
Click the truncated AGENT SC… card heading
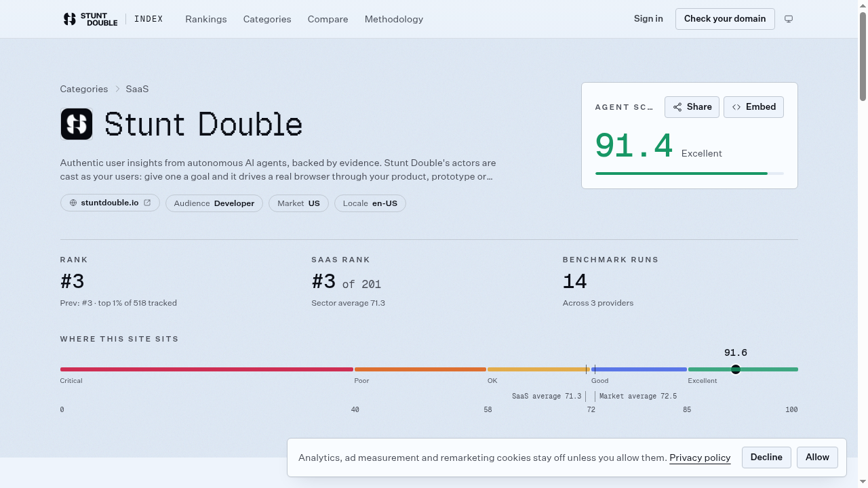(625, 107)
